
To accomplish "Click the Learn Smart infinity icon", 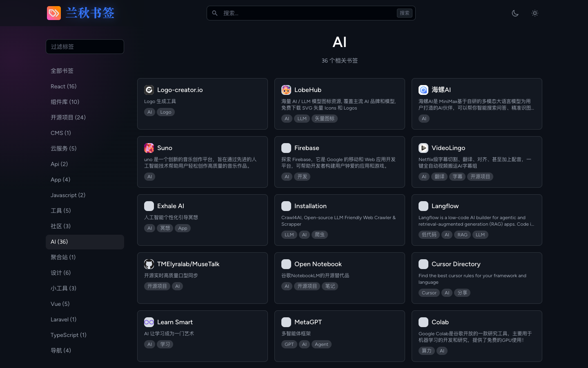I will pyautogui.click(x=149, y=322).
